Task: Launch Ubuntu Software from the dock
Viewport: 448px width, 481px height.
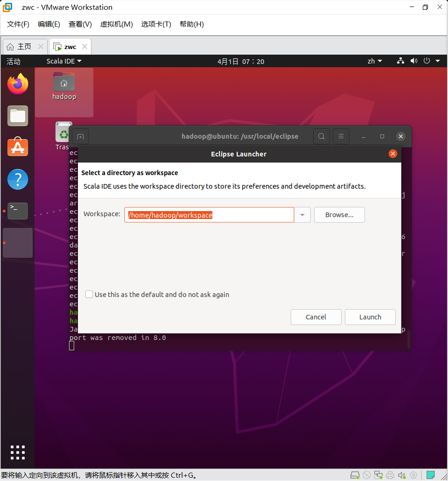Action: pyautogui.click(x=18, y=147)
